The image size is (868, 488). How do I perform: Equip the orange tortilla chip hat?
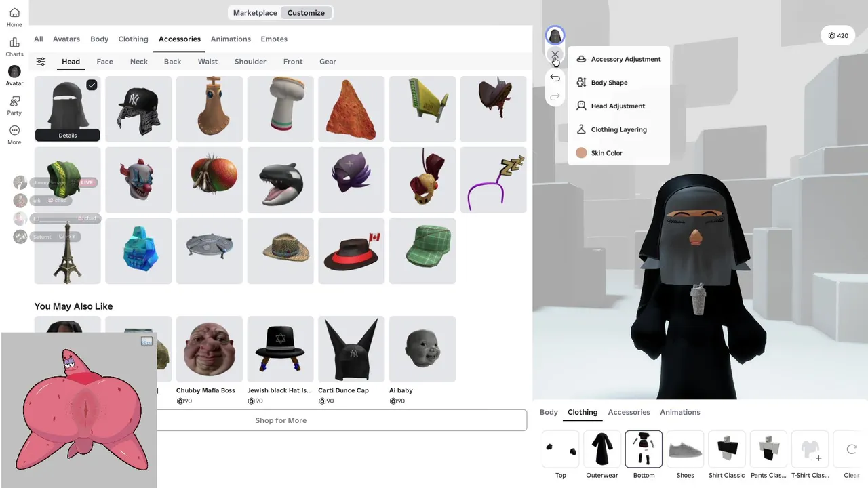[351, 109]
